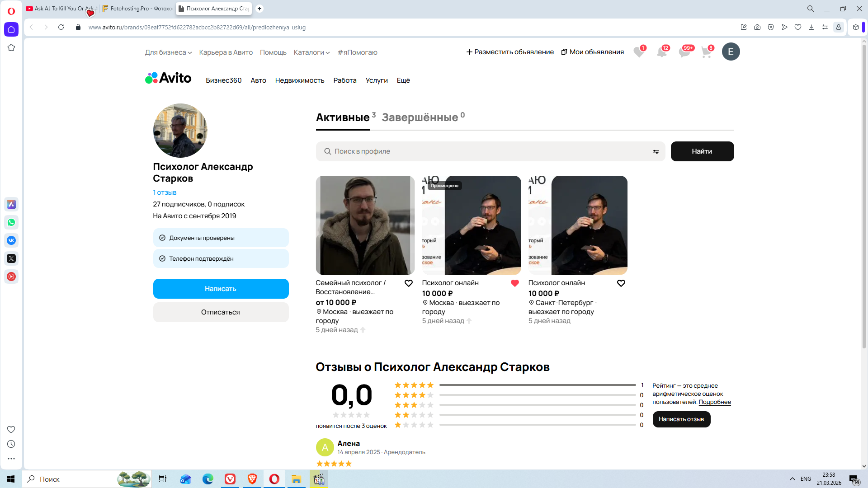Favorite the Семейный психолог listing
This screenshot has height=488, width=868.
coord(408,283)
